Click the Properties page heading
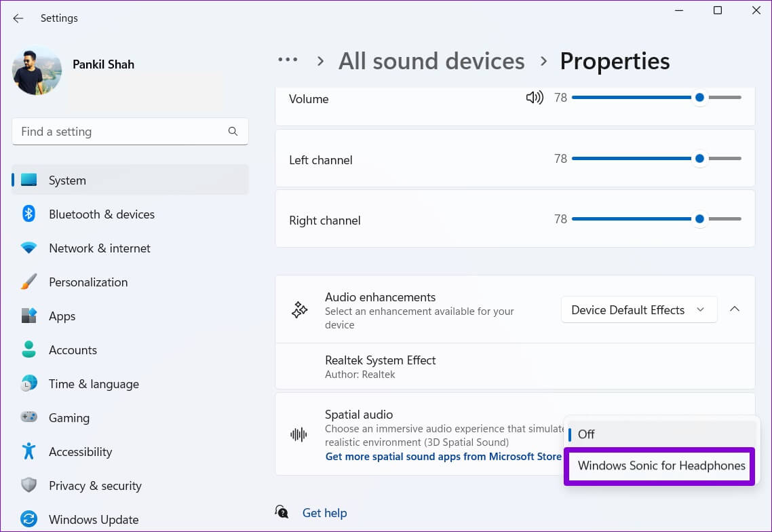This screenshot has width=772, height=532. pyautogui.click(x=615, y=61)
